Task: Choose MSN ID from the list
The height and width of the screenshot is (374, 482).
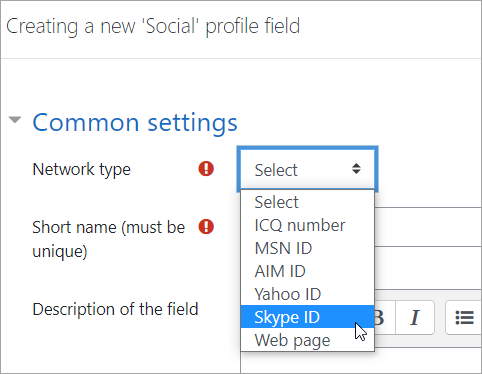Action: coord(307,248)
